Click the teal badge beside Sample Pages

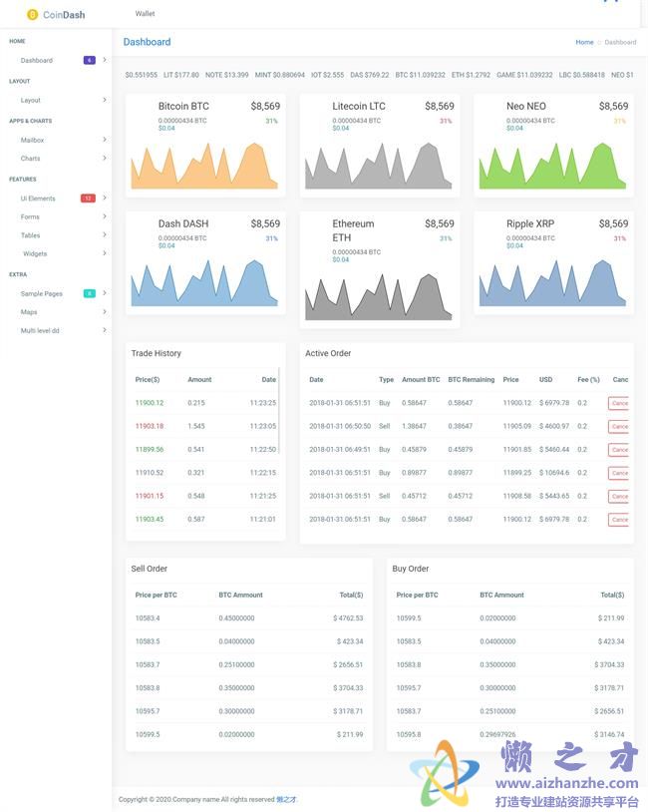(x=89, y=293)
